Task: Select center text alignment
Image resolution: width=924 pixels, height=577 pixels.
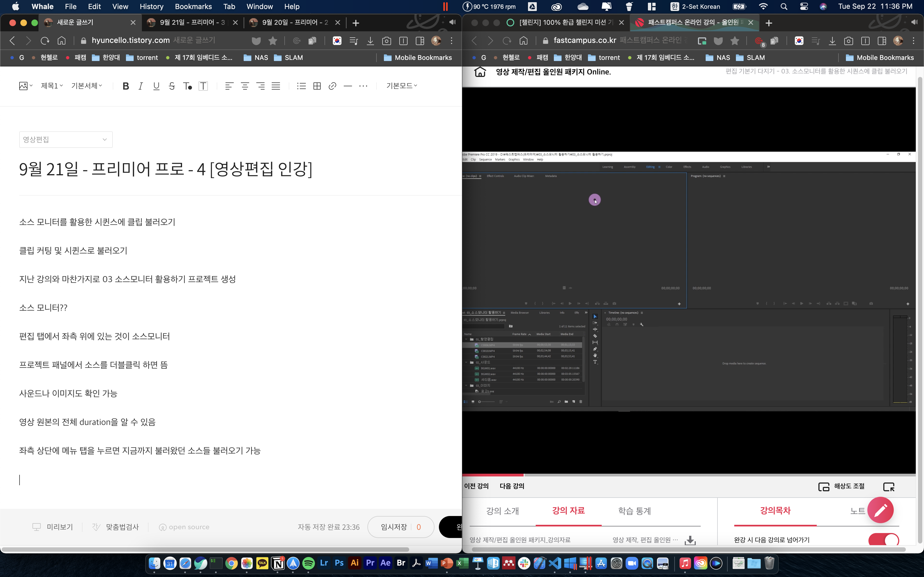Action: (x=245, y=86)
